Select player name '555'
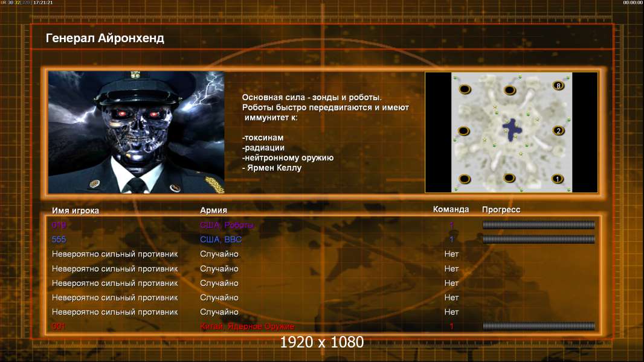 point(59,240)
